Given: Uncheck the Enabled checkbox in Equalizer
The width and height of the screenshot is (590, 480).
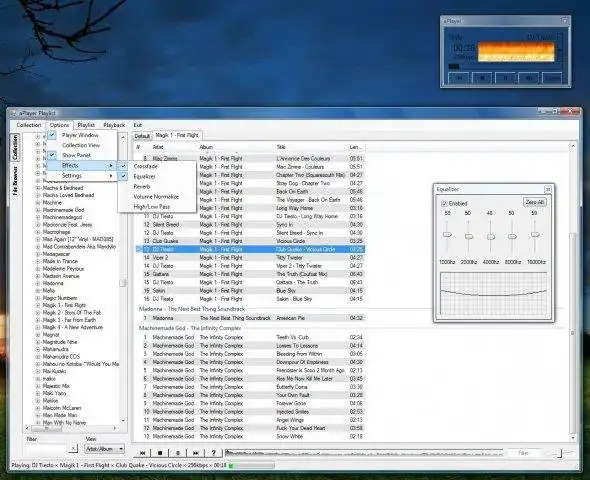Looking at the screenshot, I should point(444,204).
